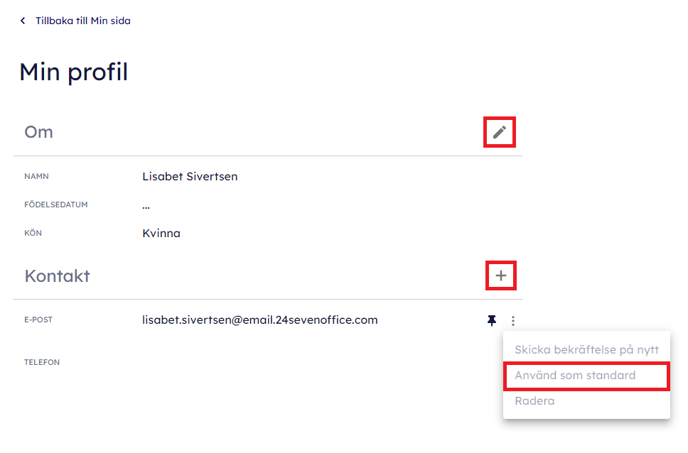Click the 'TELEFON' field label
The height and width of the screenshot is (453, 688).
tap(42, 362)
